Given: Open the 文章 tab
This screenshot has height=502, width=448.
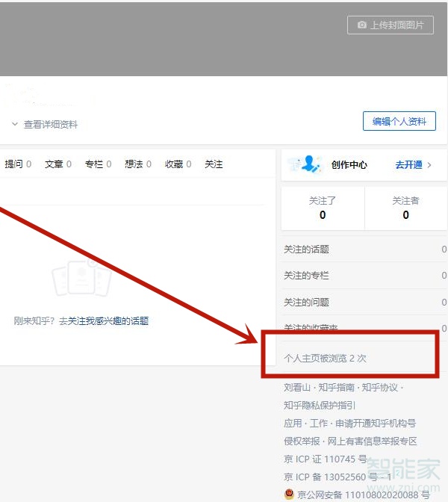Looking at the screenshot, I should click(55, 164).
